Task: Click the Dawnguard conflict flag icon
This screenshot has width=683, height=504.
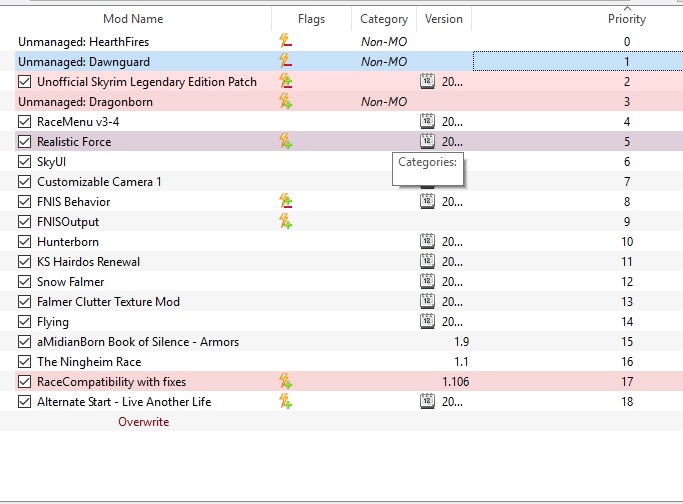Action: [x=285, y=61]
